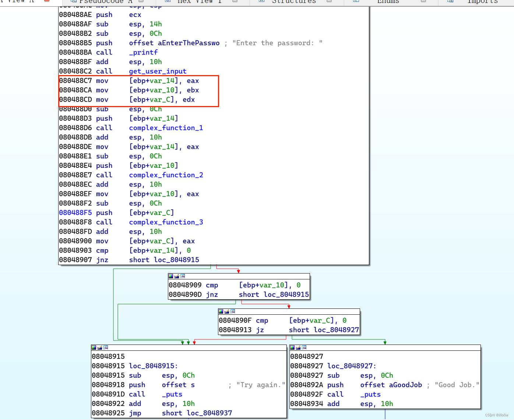
Task: Click highlighted address 080488F5
Action: tap(75, 213)
